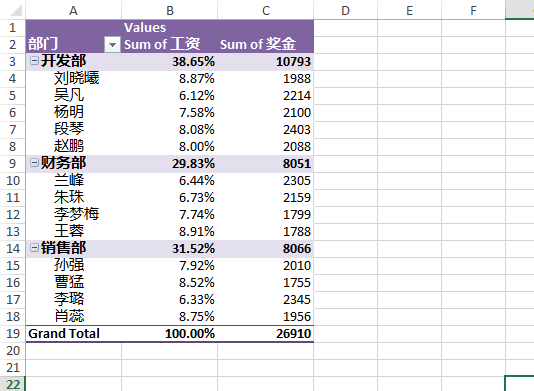This screenshot has width=534, height=391.
Task: Click the 2214 bonus cell
Action: (x=266, y=95)
